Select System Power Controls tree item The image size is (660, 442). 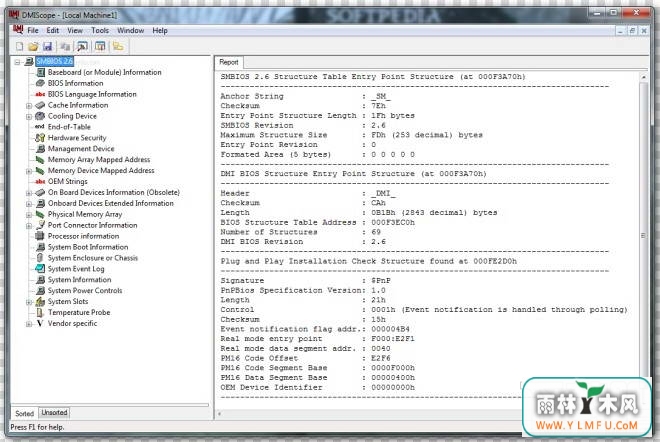tap(85, 290)
